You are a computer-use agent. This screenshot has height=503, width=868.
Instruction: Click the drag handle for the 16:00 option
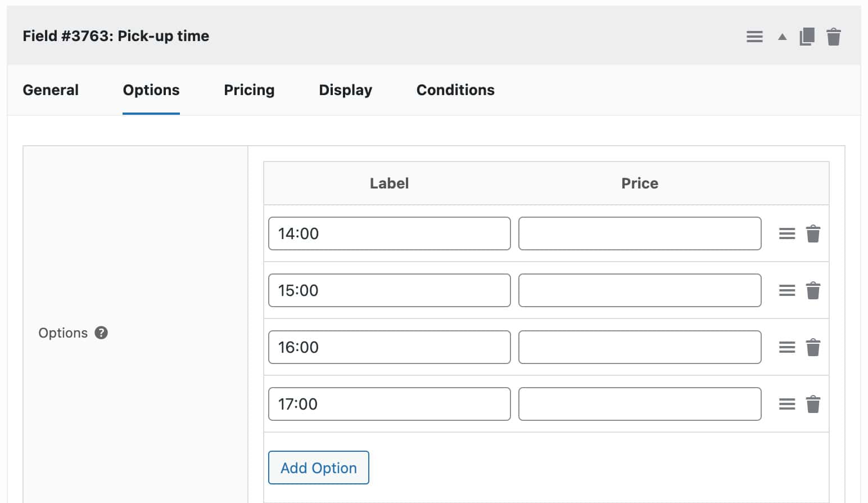[786, 347]
